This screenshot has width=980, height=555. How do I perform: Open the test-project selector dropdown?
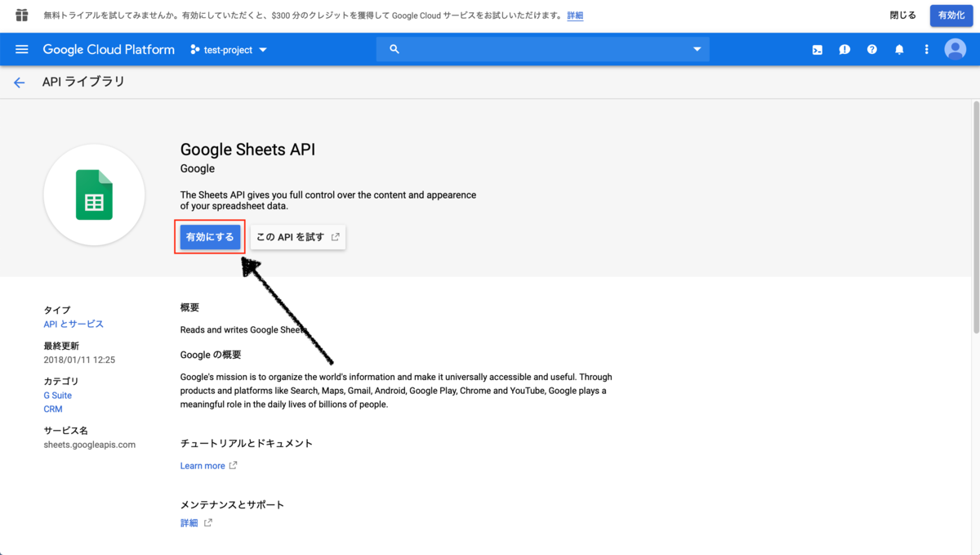[229, 50]
